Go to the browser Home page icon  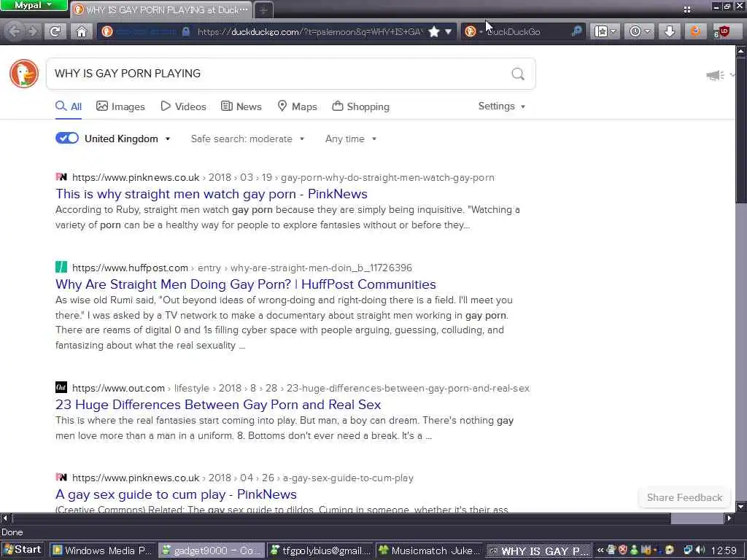click(82, 31)
